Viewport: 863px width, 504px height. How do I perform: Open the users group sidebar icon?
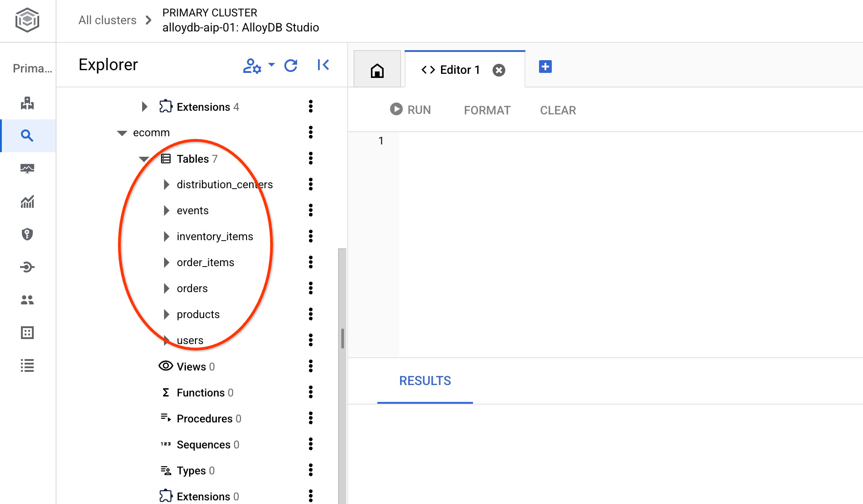tap(27, 300)
